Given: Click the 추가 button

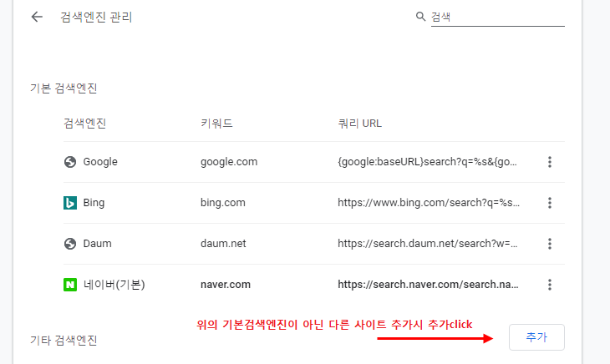Looking at the screenshot, I should [x=536, y=337].
